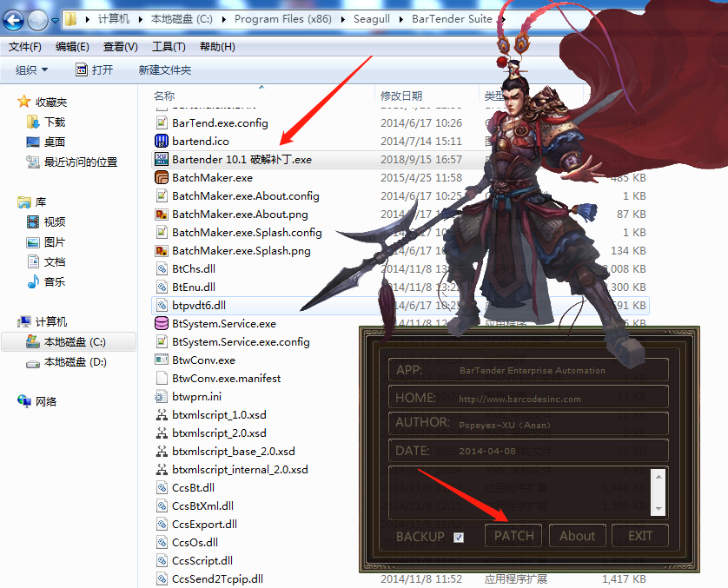Screen dimensions: 728x588
Task: Click the btpvdt6.dll file icon
Action: pos(161,306)
